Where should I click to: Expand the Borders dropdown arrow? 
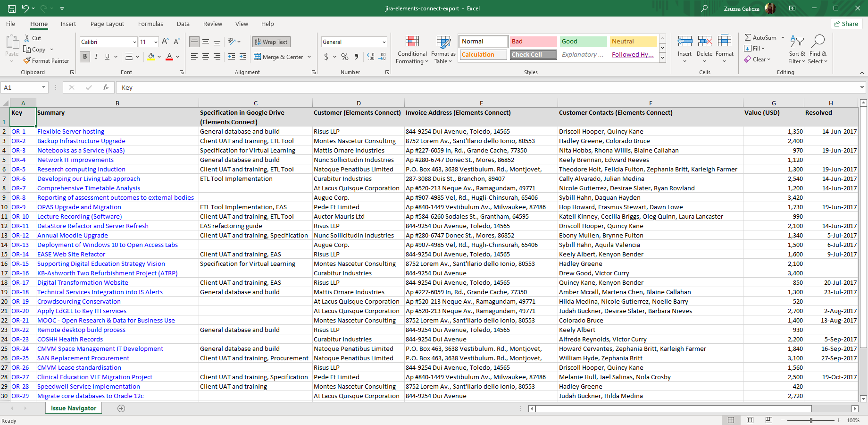pos(137,57)
